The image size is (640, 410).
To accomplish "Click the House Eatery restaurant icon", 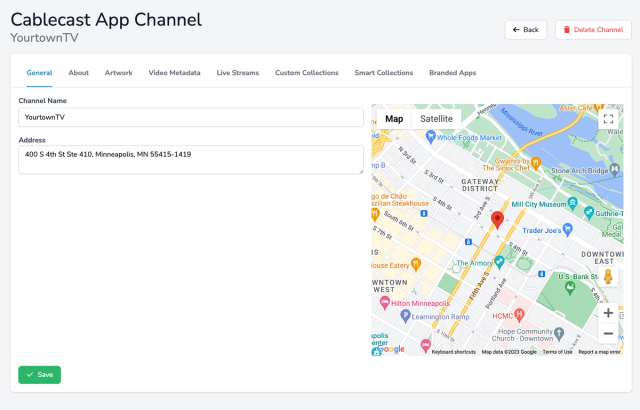I will click(x=416, y=264).
